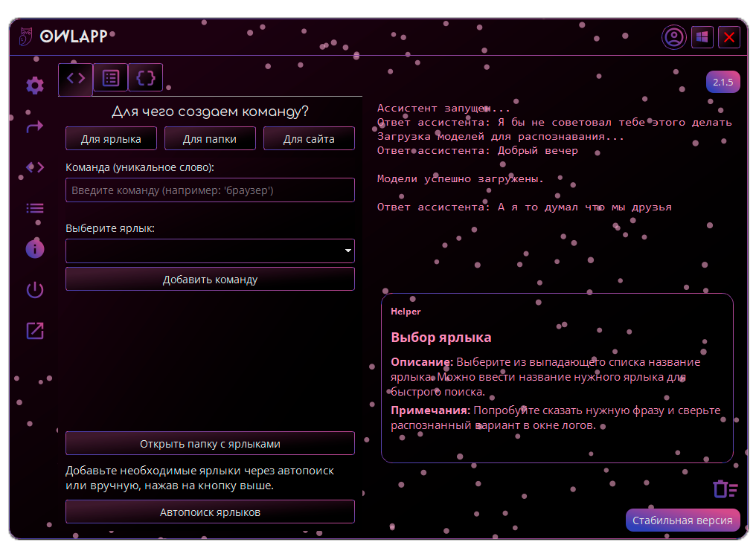Open the list icon in the left sidebar
Screen dimensions: 756x545
click(x=34, y=208)
